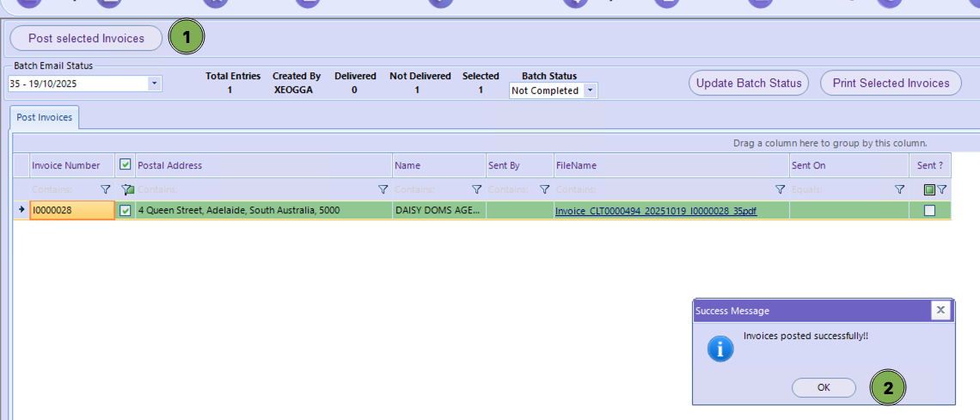Open the invoice PDF filename link

[x=656, y=211]
